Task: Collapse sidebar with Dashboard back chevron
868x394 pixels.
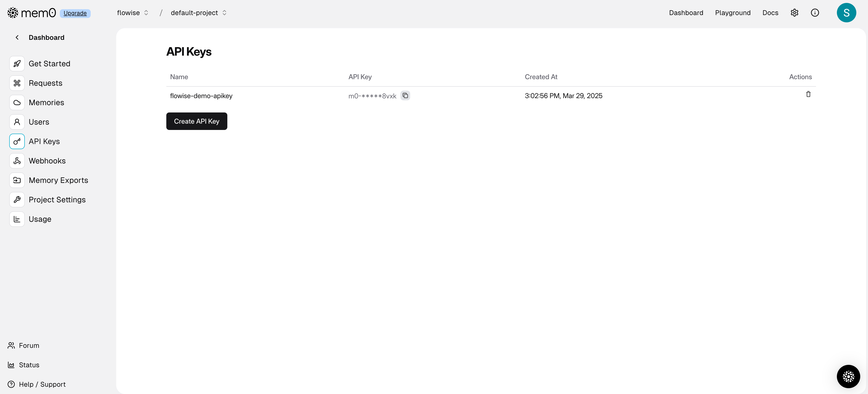Action: pyautogui.click(x=17, y=37)
